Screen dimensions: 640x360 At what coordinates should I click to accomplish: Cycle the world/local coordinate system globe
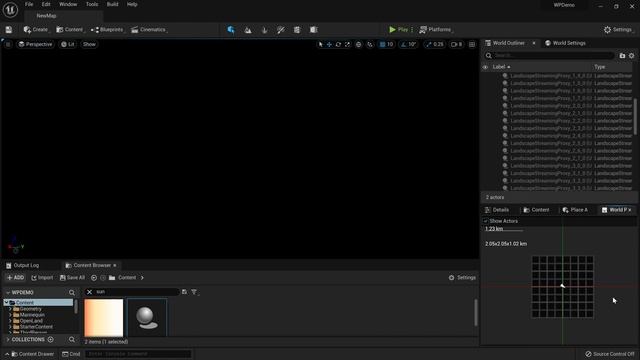tap(358, 44)
